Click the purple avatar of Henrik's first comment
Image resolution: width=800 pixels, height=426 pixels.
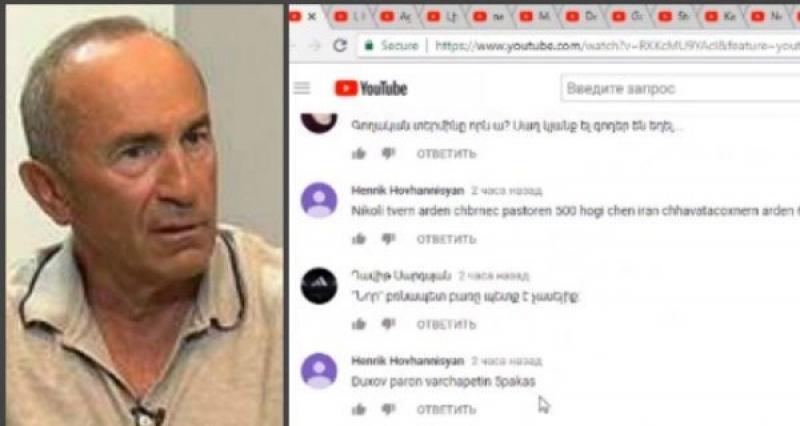pyautogui.click(x=319, y=200)
